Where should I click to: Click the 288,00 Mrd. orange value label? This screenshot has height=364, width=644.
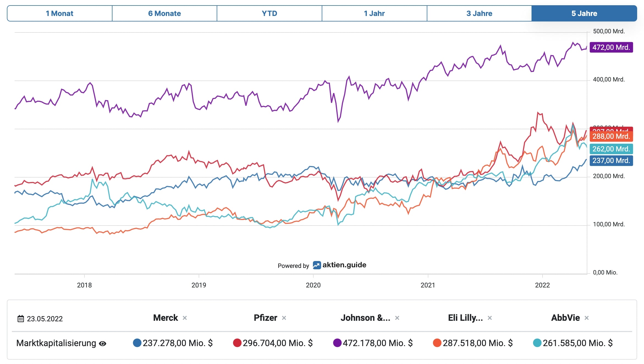pos(611,136)
